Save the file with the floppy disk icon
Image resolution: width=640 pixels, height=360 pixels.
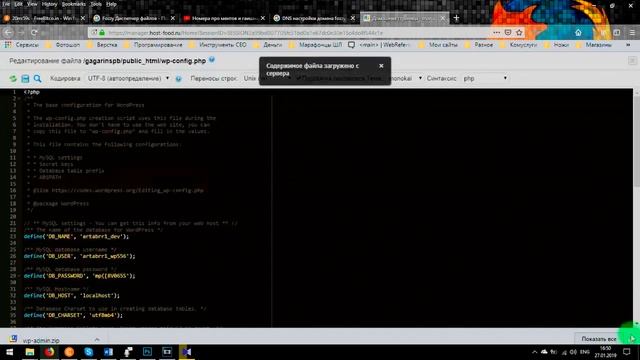coord(25,78)
